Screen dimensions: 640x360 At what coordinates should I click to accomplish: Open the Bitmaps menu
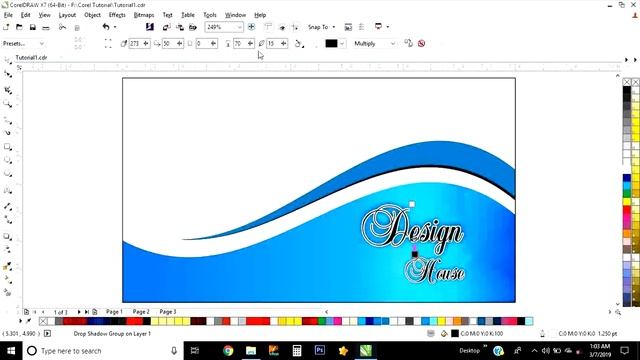(x=144, y=15)
